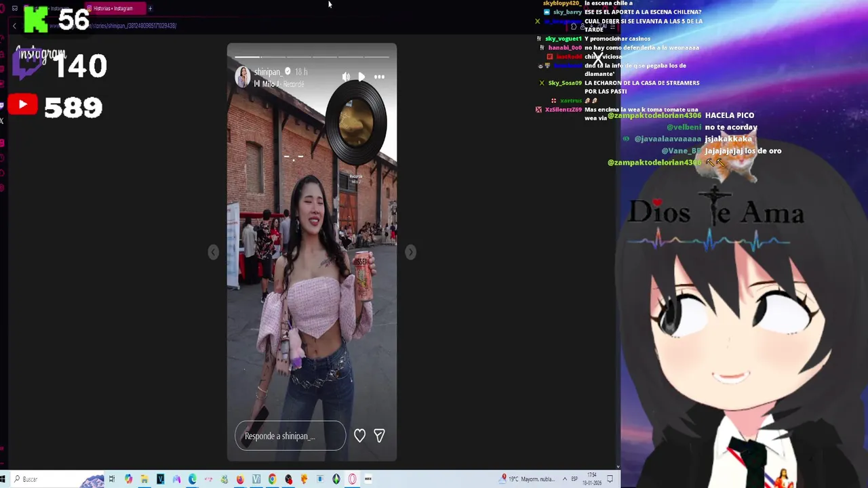
Task: Mute the Instagram story audio
Action: click(346, 77)
